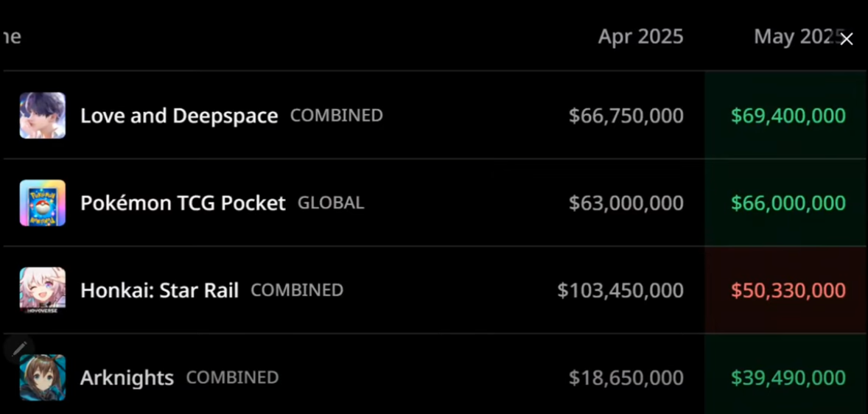Click the pencil edit icon
Screen dimensions: 868x414
[19, 348]
